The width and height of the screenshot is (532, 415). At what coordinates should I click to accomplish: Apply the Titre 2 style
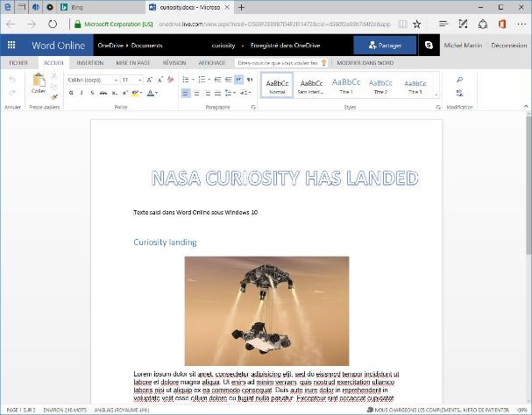[380, 86]
